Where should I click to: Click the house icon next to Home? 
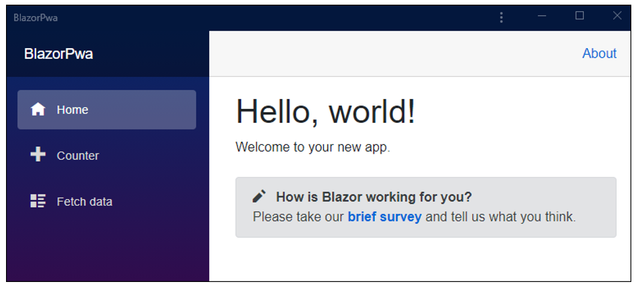[38, 110]
